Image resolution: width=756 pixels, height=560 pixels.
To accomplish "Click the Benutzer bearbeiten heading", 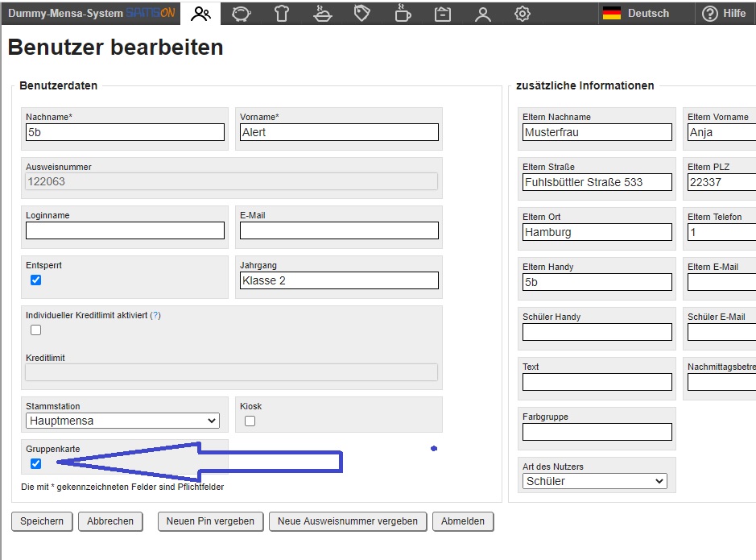I will pos(116,48).
